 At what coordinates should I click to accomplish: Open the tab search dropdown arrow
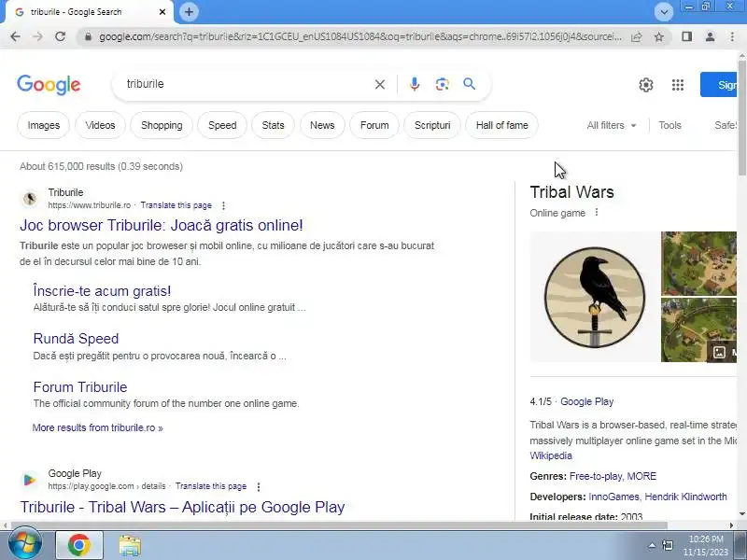pos(664,12)
